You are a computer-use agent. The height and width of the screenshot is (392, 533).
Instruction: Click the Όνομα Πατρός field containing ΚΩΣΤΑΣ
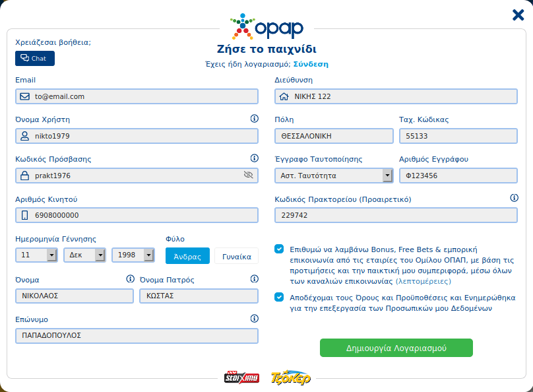[x=199, y=296]
